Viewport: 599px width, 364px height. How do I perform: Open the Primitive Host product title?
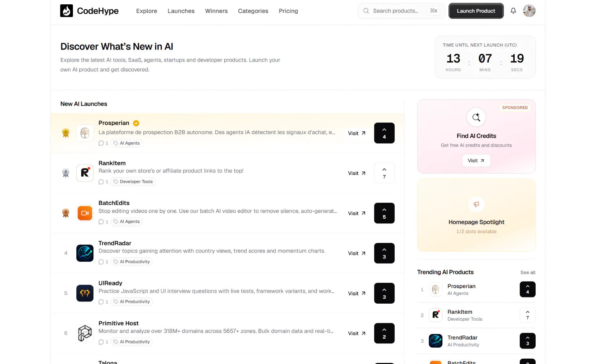[119, 323]
